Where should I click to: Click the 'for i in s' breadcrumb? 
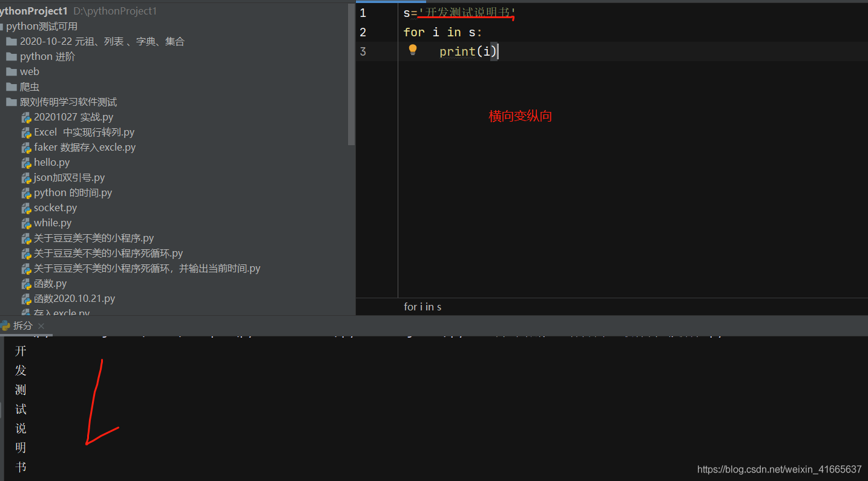(422, 307)
